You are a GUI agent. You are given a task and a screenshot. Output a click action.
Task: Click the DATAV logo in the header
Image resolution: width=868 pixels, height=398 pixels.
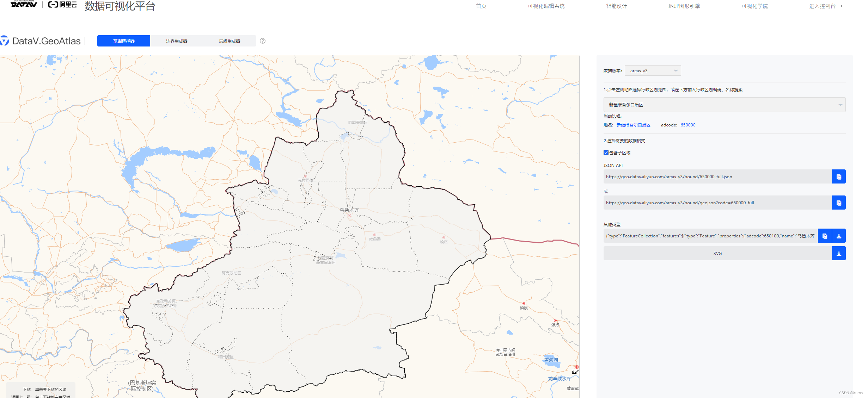[24, 4]
